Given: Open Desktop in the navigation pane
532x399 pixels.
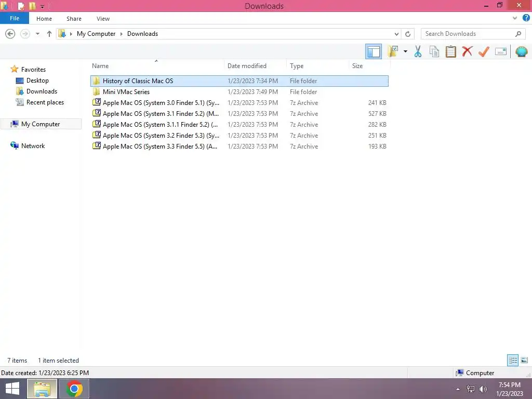Looking at the screenshot, I should click(37, 81).
